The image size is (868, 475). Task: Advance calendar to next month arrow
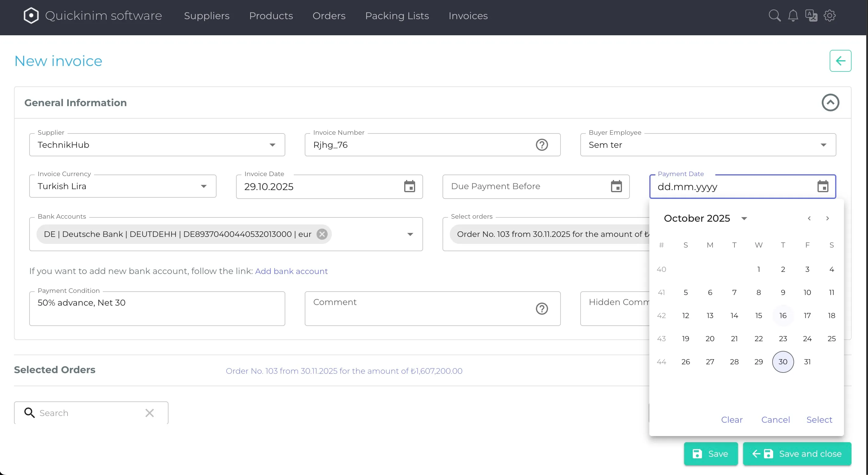point(828,218)
